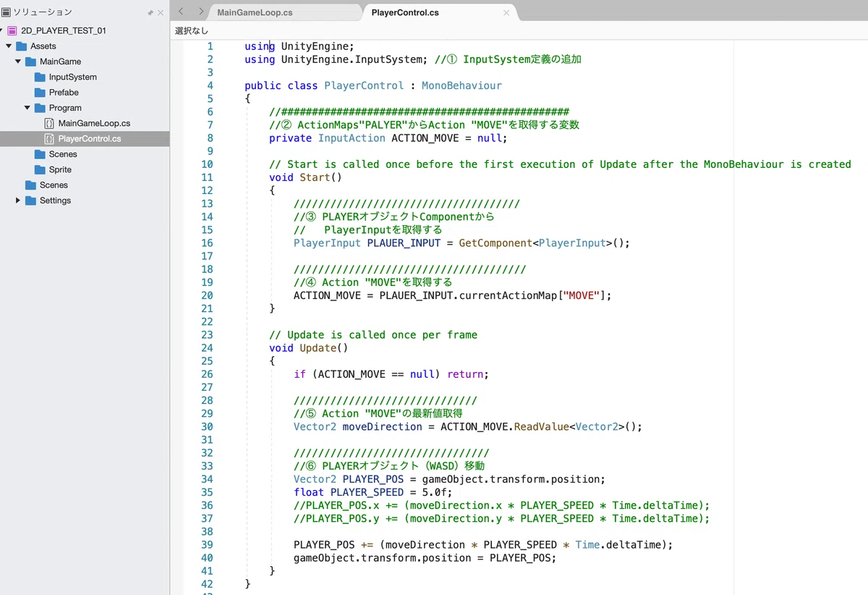Image resolution: width=868 pixels, height=595 pixels.
Task: Click the InputAction type on line 8
Action: click(352, 138)
